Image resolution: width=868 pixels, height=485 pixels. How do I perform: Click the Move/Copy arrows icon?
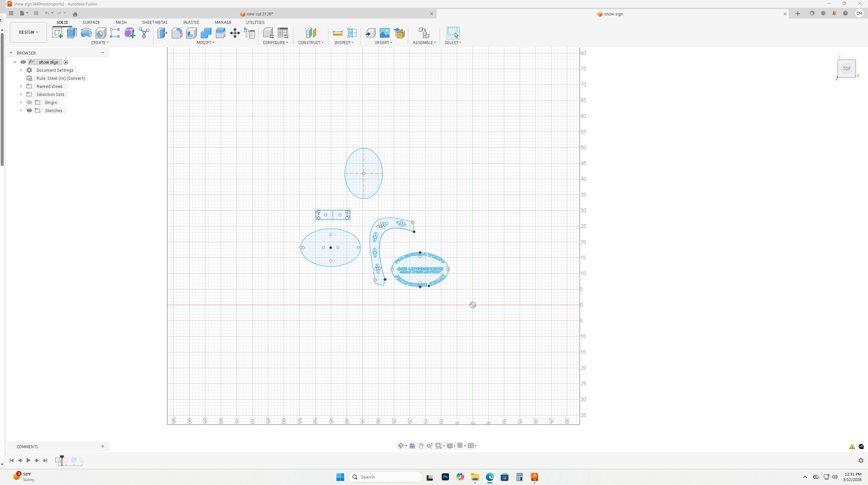coord(235,33)
